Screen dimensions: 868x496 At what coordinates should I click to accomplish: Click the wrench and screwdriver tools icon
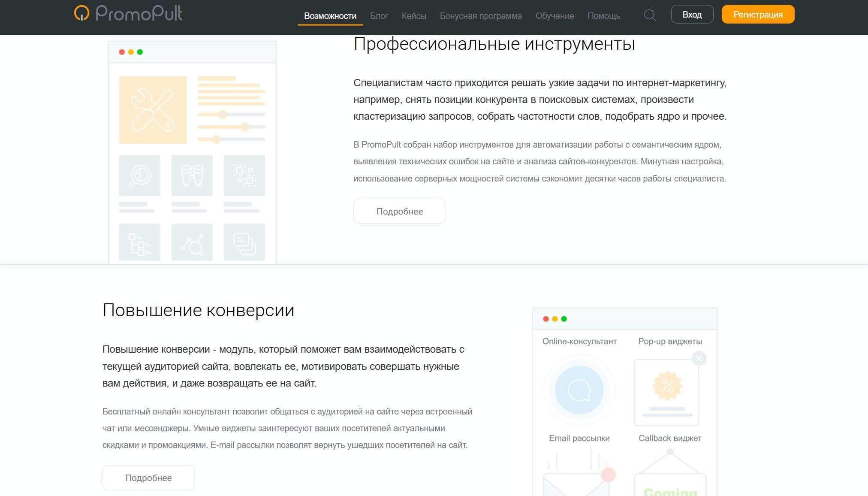(153, 110)
